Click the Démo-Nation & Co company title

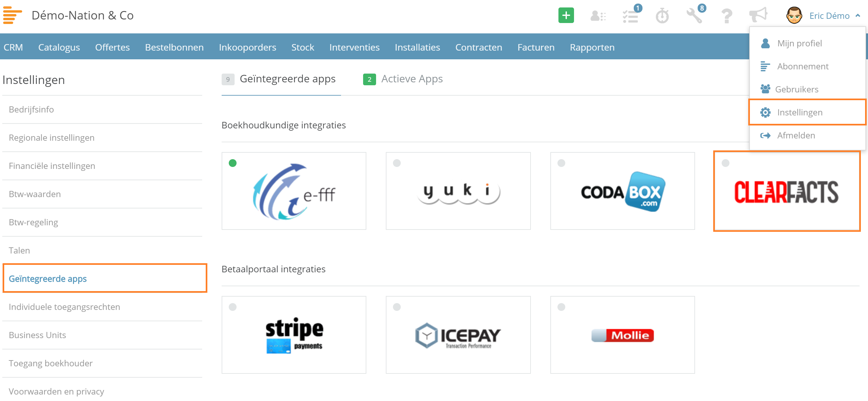(82, 16)
